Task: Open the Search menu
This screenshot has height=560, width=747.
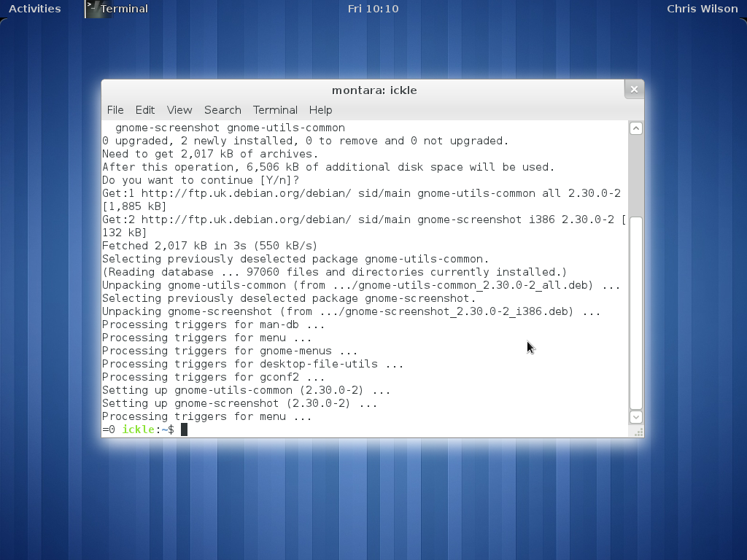Action: click(x=222, y=110)
